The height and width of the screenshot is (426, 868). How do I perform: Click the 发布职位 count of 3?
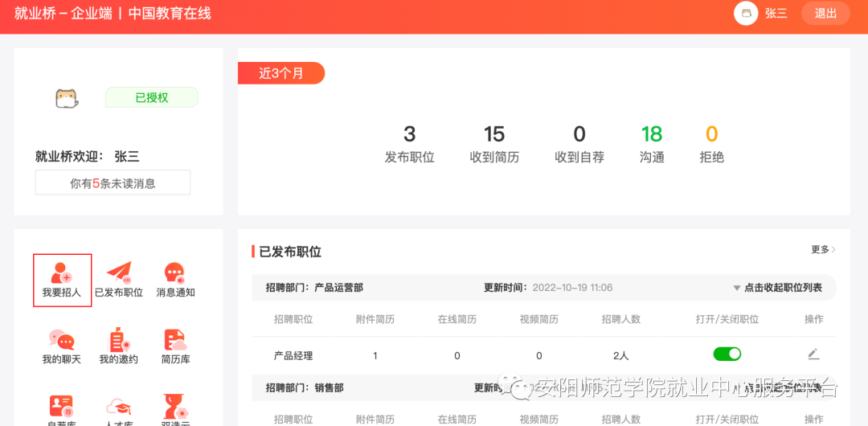pos(410,134)
